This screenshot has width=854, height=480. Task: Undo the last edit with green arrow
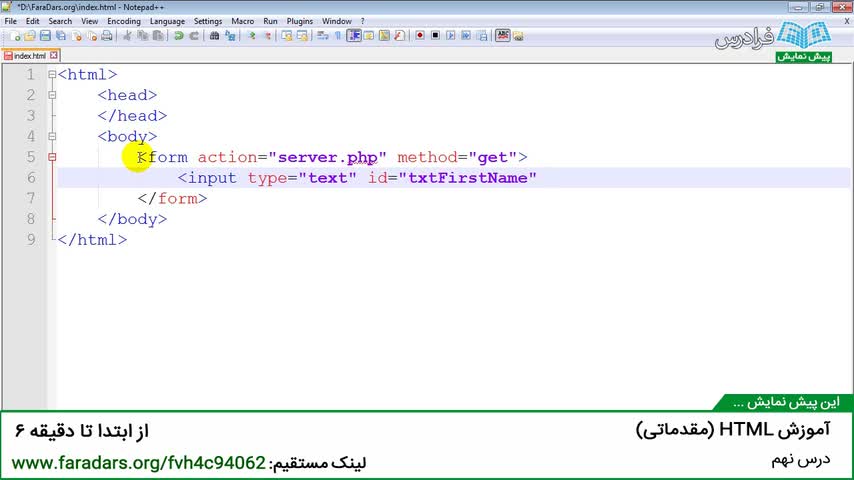click(x=178, y=36)
